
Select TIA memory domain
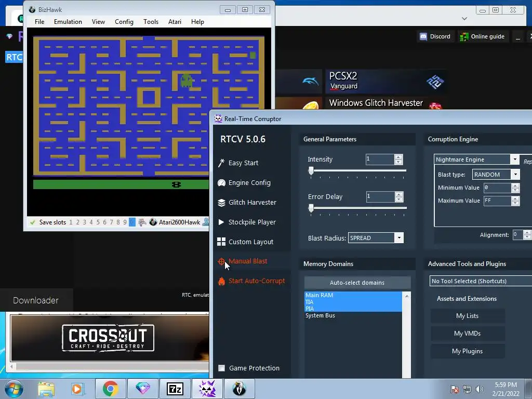coord(353,302)
